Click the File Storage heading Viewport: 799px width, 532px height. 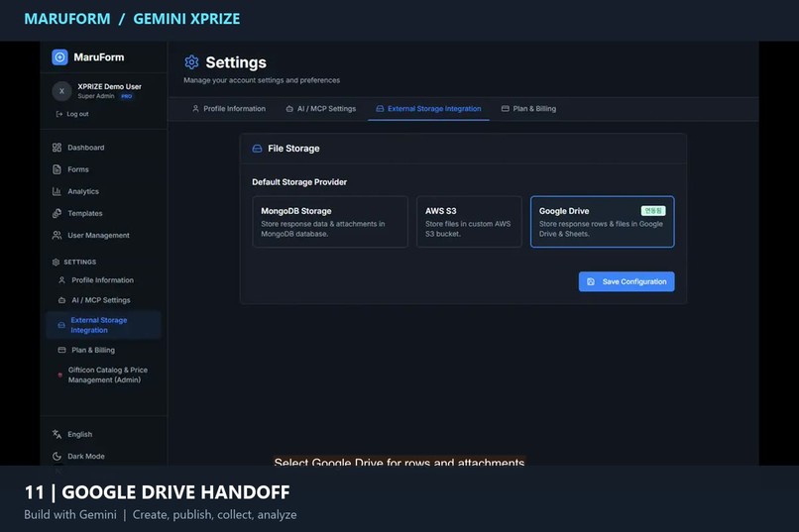(x=293, y=149)
